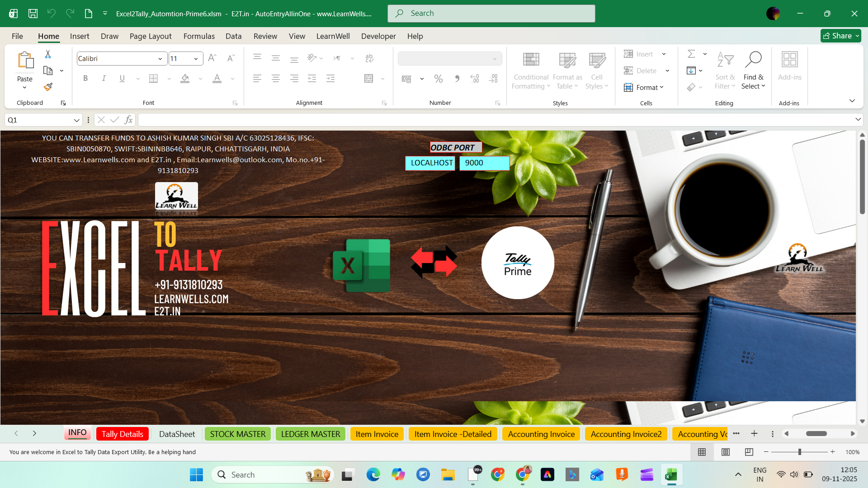Toggle underline formatting

(122, 78)
